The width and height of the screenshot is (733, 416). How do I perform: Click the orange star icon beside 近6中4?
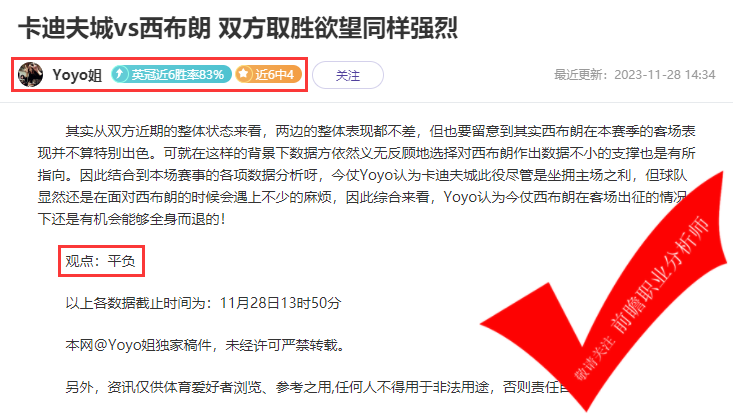pos(243,74)
